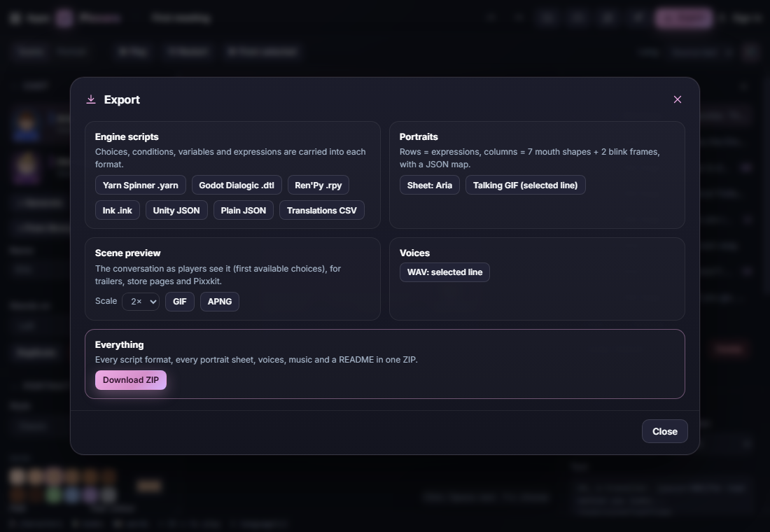Image resolution: width=770 pixels, height=532 pixels.
Task: Export scene preview as APNG
Action: click(220, 302)
